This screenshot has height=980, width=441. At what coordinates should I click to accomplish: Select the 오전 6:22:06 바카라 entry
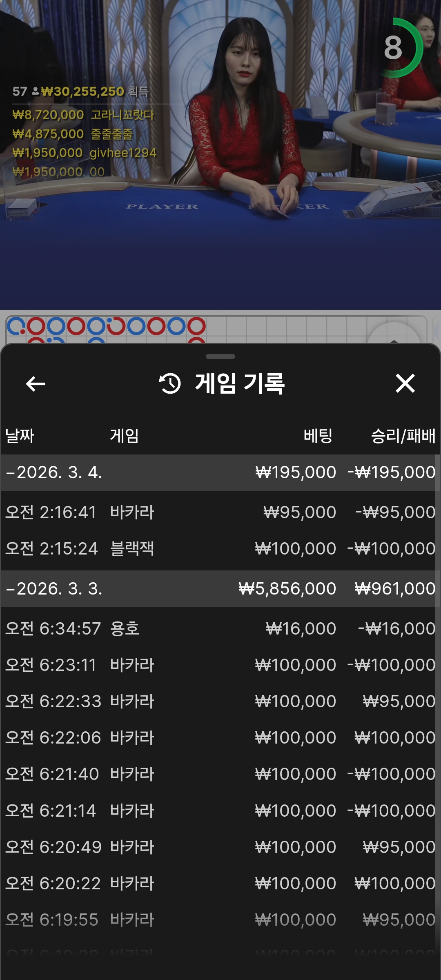[220, 737]
